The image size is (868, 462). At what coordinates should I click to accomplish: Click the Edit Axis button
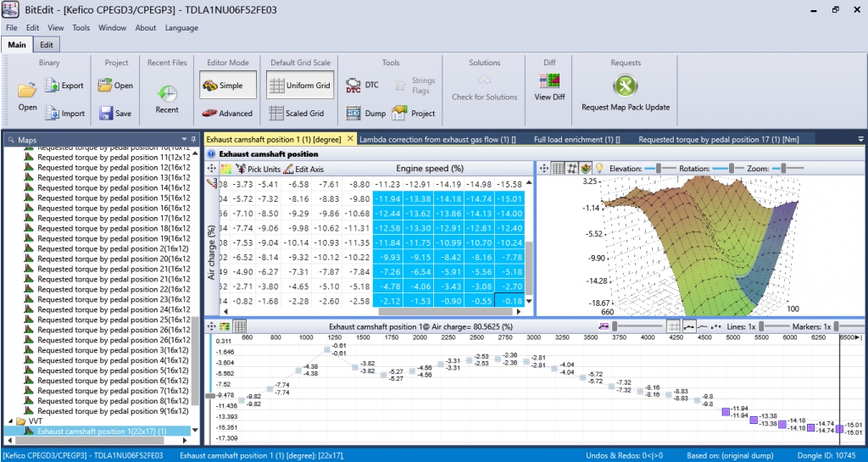303,170
